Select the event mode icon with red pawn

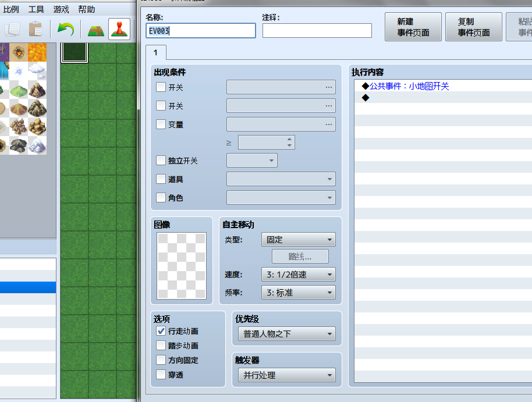(x=119, y=29)
